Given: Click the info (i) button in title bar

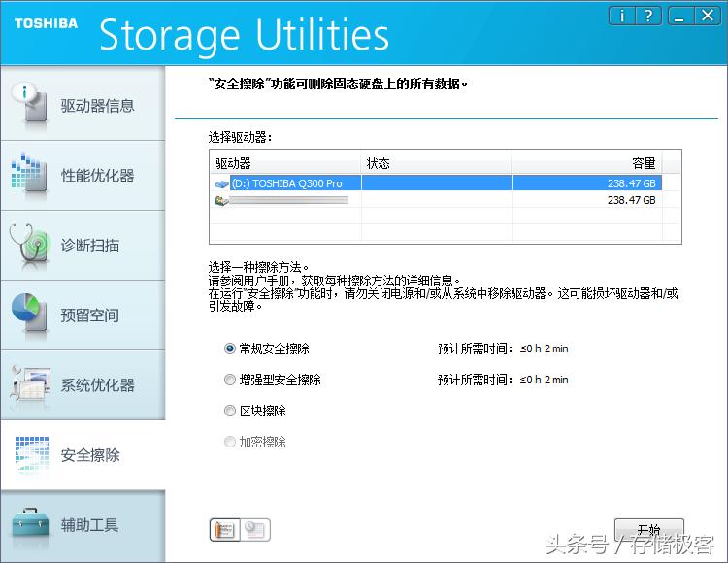Looking at the screenshot, I should click(x=621, y=16).
